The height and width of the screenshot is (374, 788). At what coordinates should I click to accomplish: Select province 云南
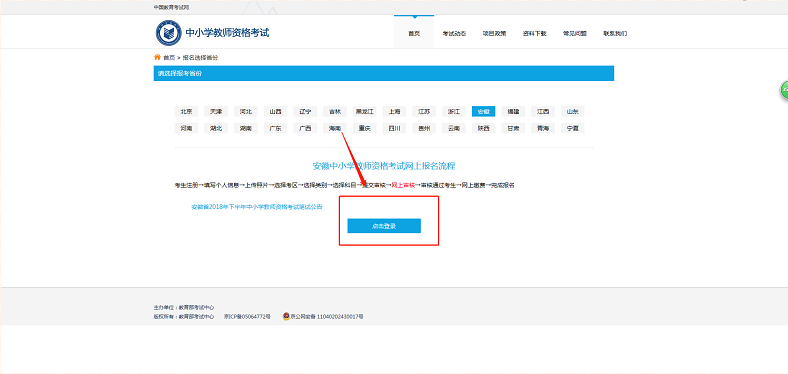[x=454, y=128]
